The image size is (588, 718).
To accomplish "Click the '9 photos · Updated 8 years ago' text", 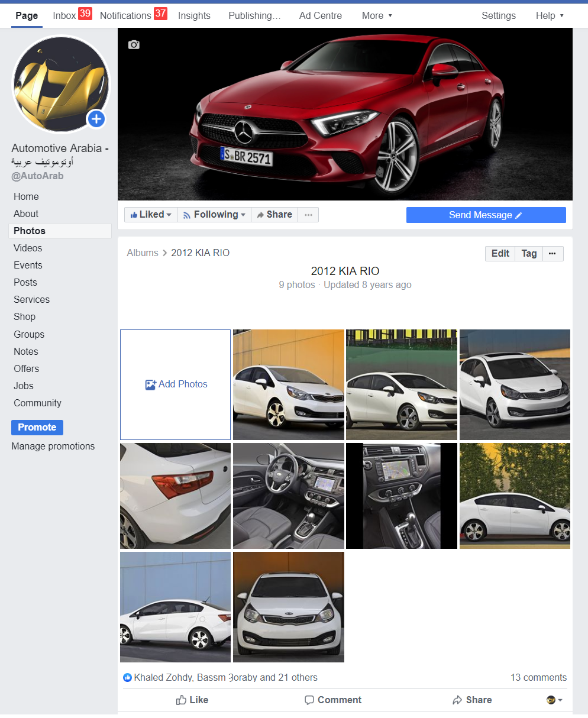I will (345, 284).
